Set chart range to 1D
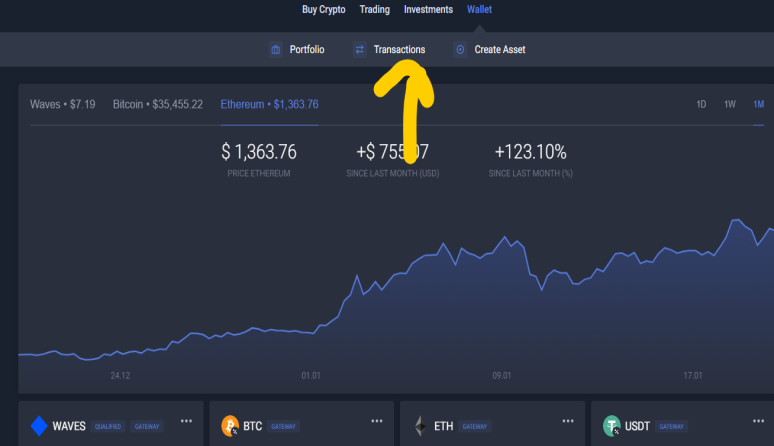The width and height of the screenshot is (774, 446). (x=701, y=104)
